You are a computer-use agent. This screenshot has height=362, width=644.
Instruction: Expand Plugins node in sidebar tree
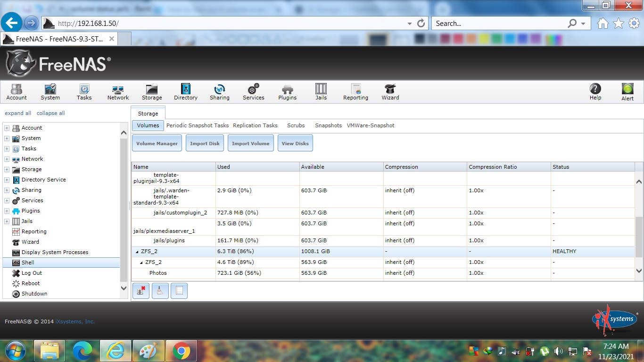7,211
